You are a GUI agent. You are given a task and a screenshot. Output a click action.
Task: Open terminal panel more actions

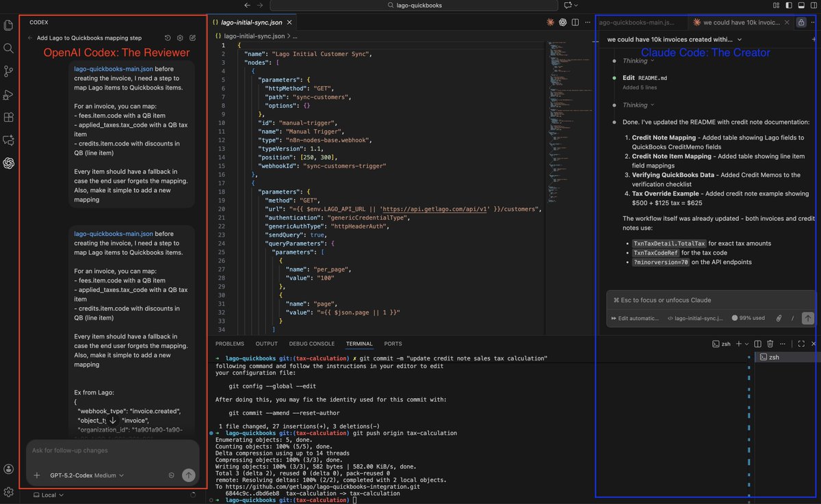point(784,343)
